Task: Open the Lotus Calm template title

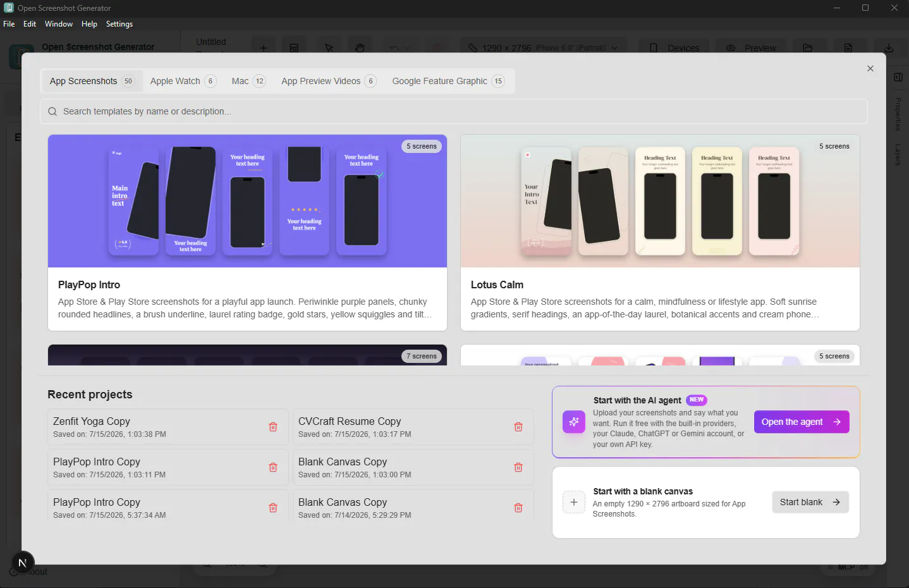Action: point(497,285)
